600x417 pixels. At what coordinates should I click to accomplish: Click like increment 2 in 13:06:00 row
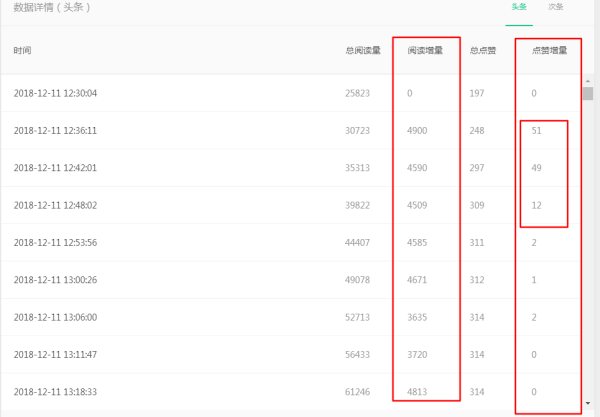click(534, 318)
